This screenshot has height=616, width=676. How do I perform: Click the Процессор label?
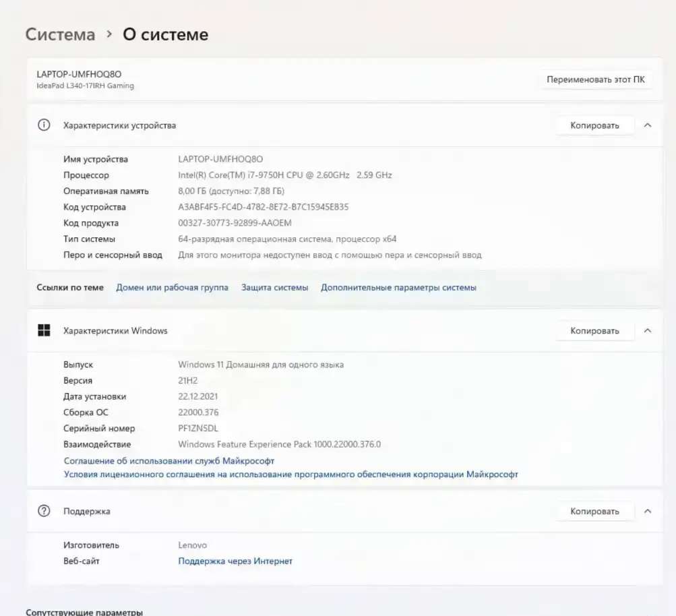86,175
